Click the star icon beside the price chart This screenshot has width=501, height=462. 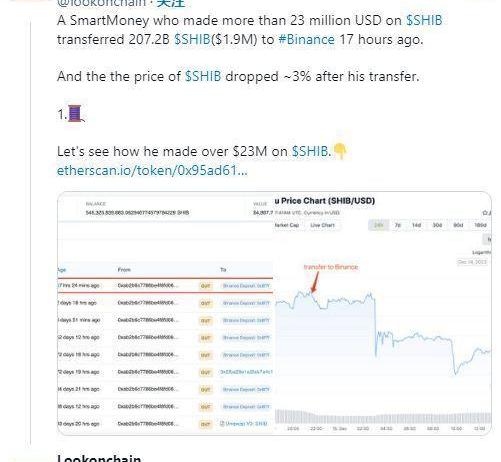tap(486, 213)
